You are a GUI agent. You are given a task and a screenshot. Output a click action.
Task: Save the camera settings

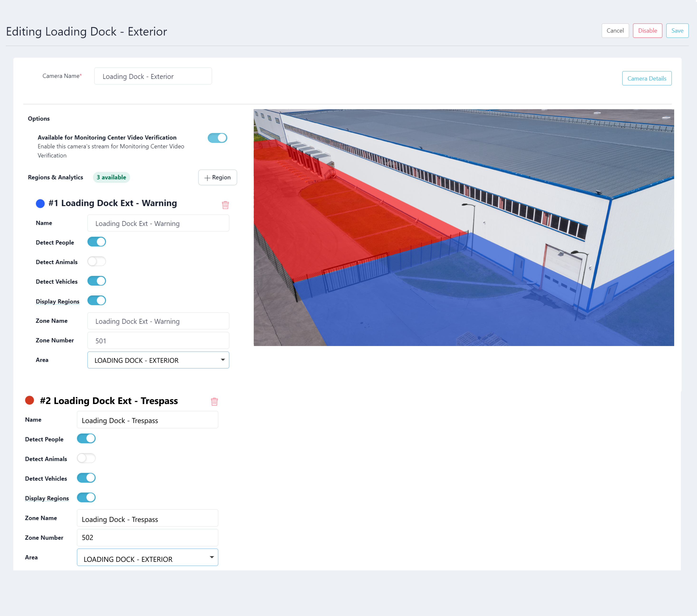(677, 31)
